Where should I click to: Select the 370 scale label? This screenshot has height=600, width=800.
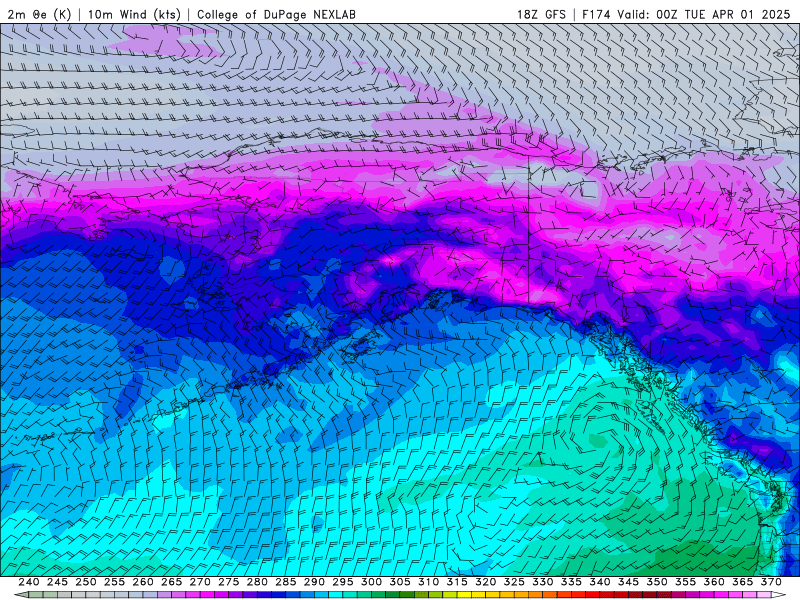click(x=771, y=582)
